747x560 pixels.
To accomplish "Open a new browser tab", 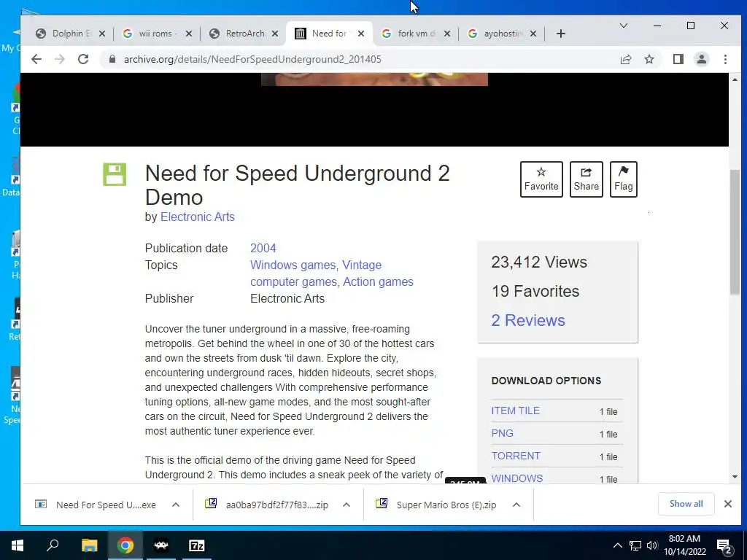I will click(x=561, y=34).
